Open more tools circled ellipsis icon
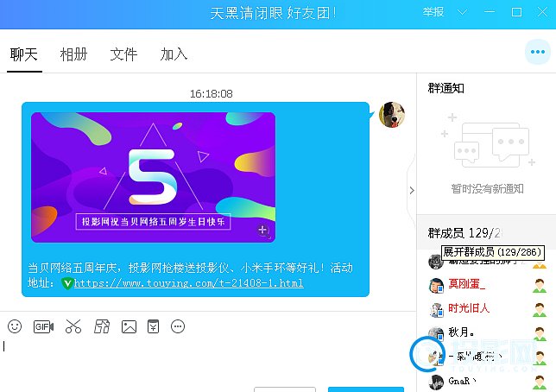This screenshot has width=556, height=392. 178,326
